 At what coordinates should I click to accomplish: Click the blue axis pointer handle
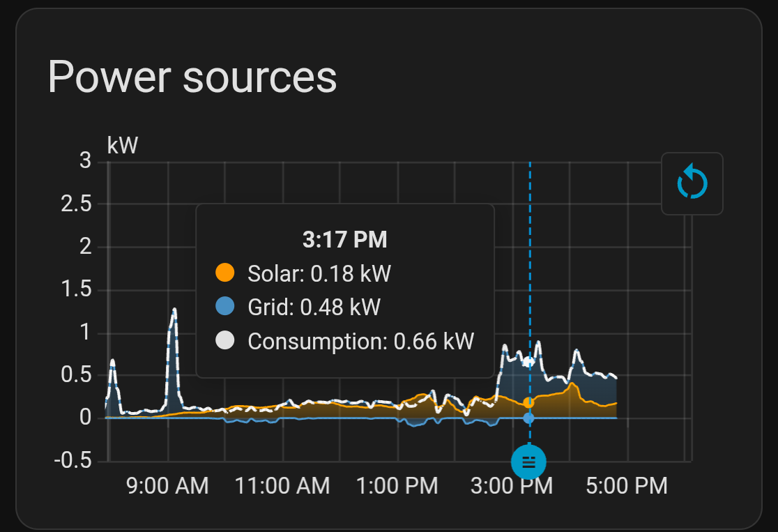click(528, 461)
